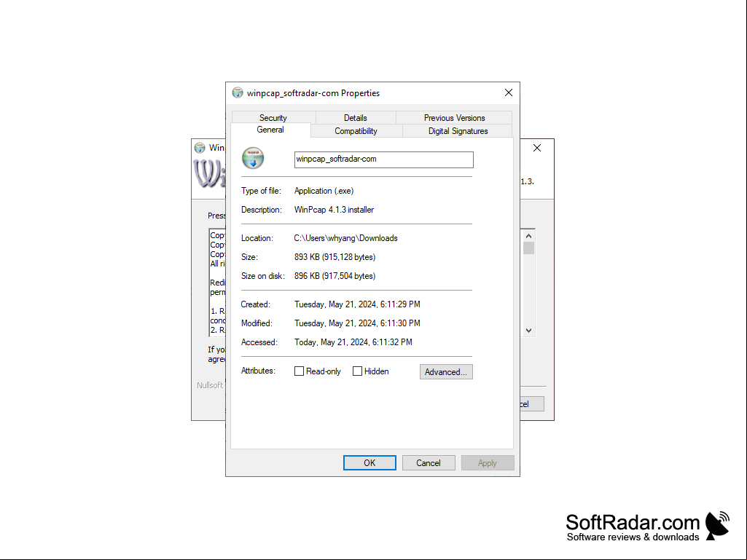Click the 'Type of file:' label
The image size is (747, 560).
point(261,191)
